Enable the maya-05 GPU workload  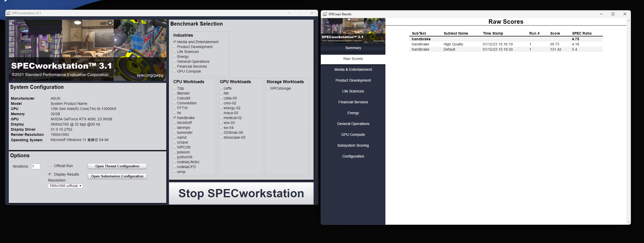point(221,113)
